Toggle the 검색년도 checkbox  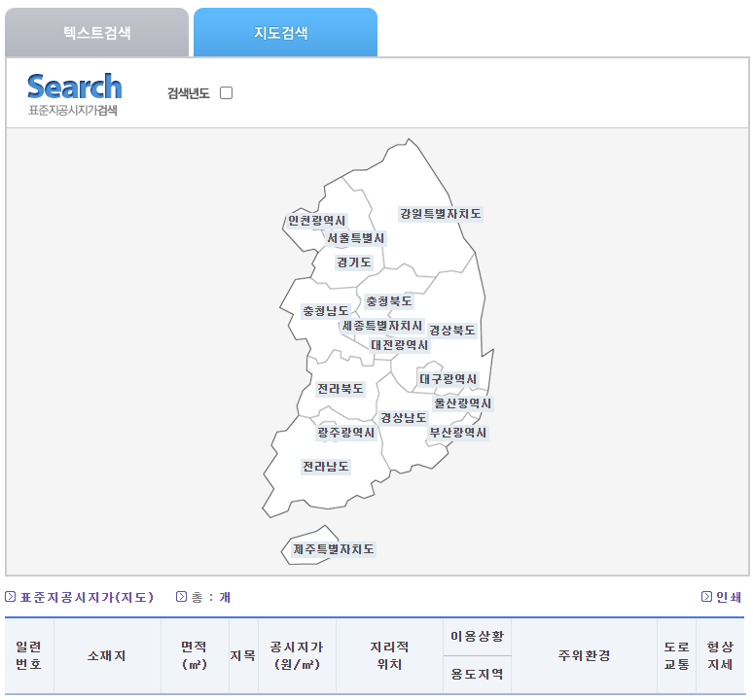226,92
